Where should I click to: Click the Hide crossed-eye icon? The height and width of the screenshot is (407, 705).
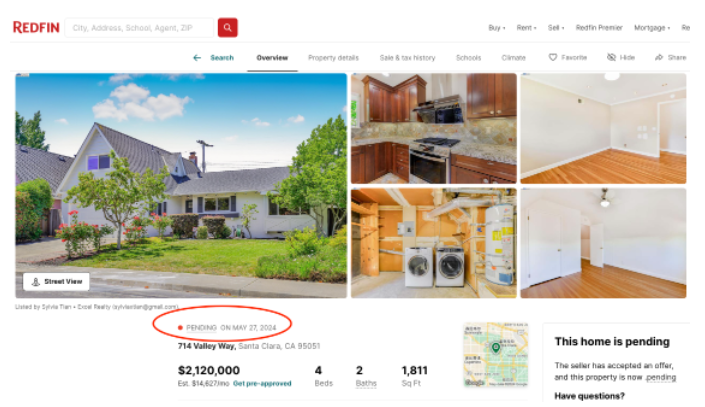point(611,57)
